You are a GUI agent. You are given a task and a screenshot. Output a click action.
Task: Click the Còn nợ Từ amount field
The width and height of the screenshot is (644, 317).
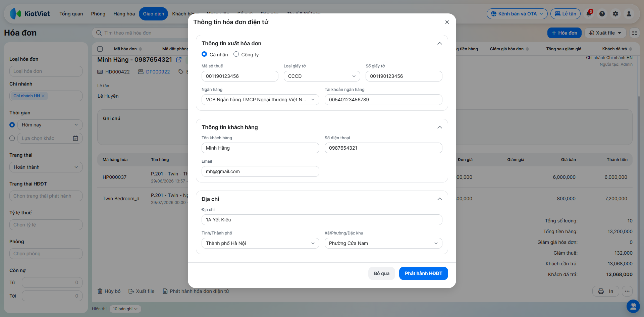tap(52, 282)
